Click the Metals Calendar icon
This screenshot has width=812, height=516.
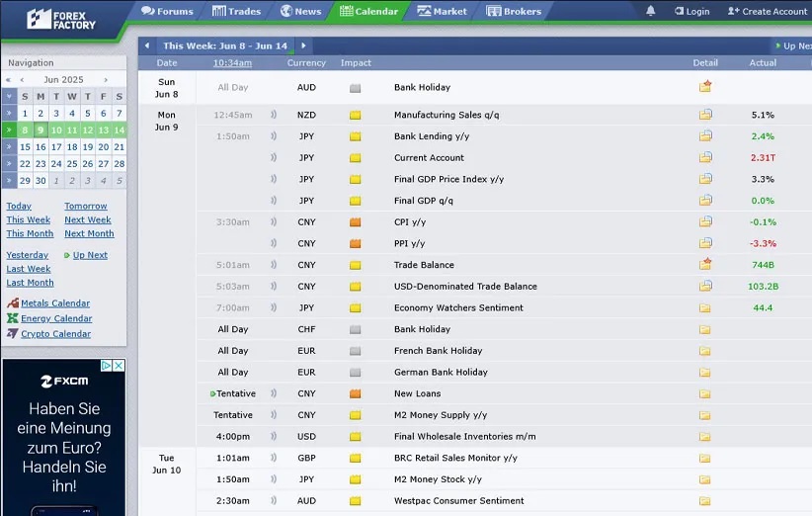coord(13,303)
